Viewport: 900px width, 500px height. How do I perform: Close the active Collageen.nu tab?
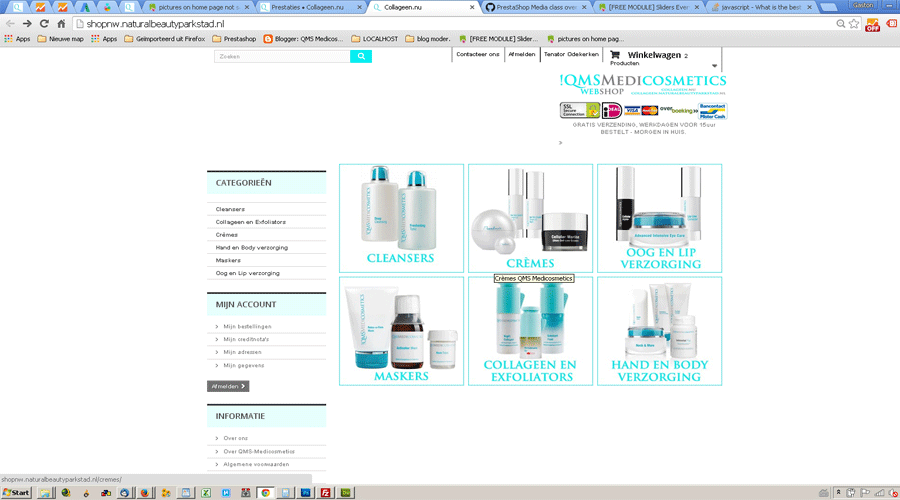pyautogui.click(x=472, y=7)
